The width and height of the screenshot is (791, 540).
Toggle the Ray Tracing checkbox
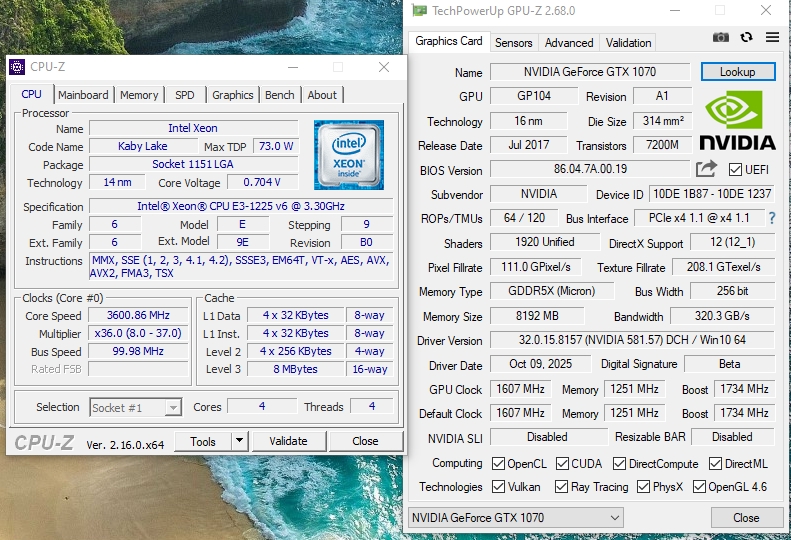[563, 487]
